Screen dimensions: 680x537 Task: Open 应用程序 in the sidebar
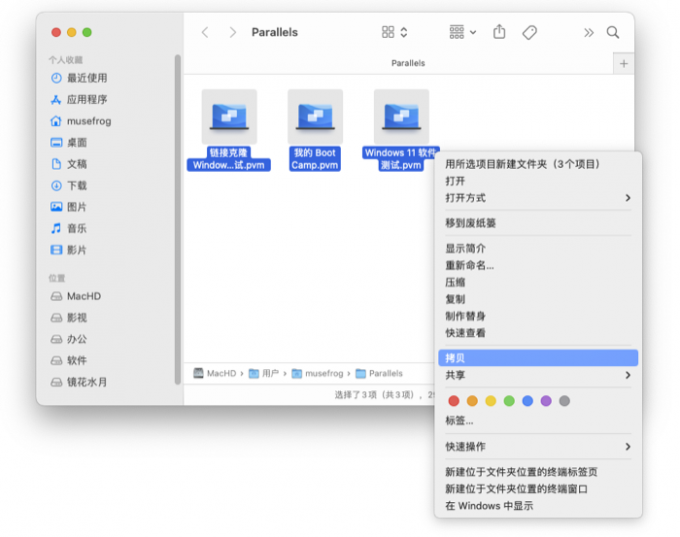[79, 99]
